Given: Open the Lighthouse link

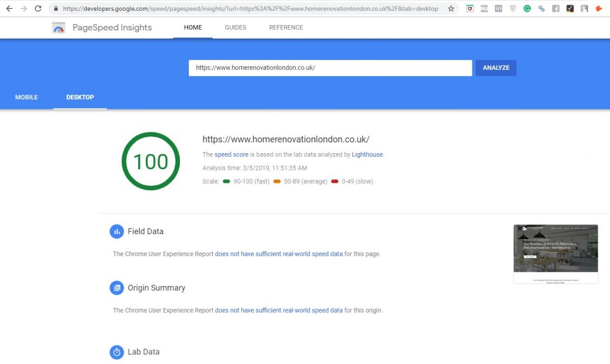Looking at the screenshot, I should (367, 154).
